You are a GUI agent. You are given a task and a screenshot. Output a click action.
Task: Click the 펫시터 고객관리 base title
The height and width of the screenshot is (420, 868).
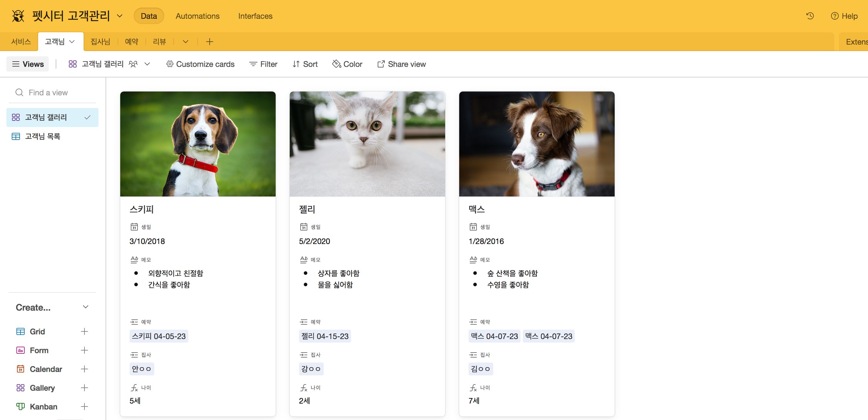point(71,16)
